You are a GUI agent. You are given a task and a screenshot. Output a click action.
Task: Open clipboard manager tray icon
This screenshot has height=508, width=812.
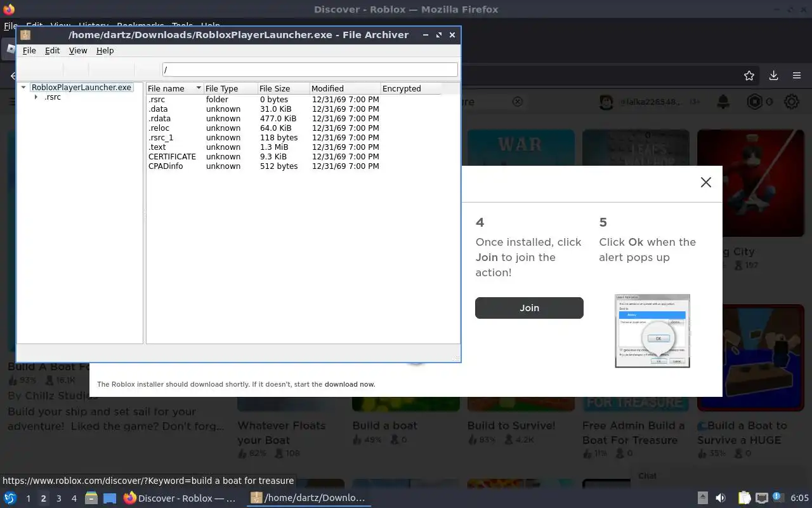[744, 498]
